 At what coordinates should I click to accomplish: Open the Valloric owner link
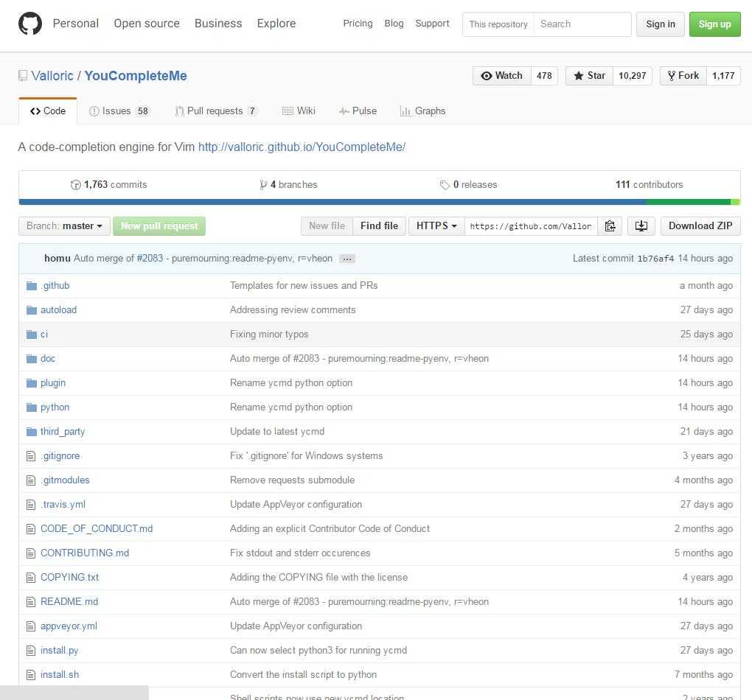[52, 76]
